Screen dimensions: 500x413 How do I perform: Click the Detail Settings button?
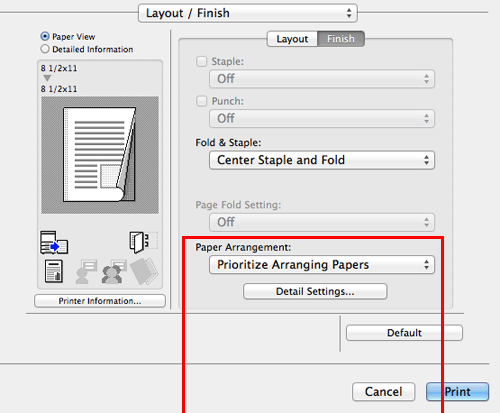pos(315,291)
